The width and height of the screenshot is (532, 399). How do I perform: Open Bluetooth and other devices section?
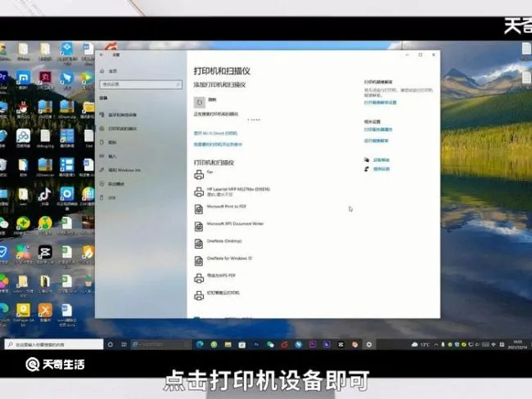click(x=119, y=115)
